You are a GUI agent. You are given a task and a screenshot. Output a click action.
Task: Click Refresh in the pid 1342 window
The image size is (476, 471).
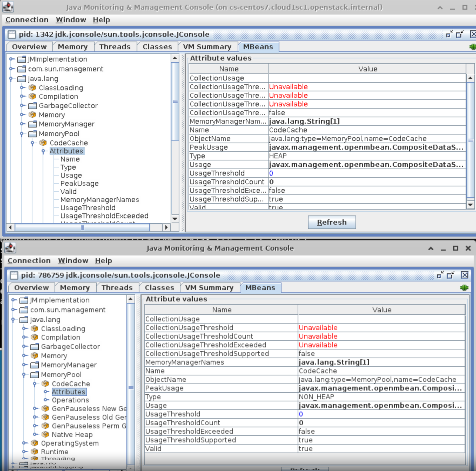(x=332, y=222)
